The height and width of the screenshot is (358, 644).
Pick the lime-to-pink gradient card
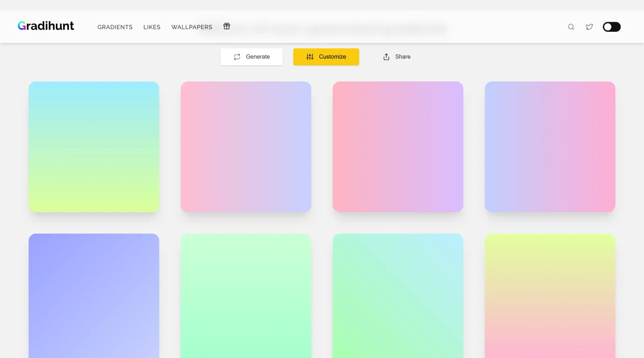550,296
